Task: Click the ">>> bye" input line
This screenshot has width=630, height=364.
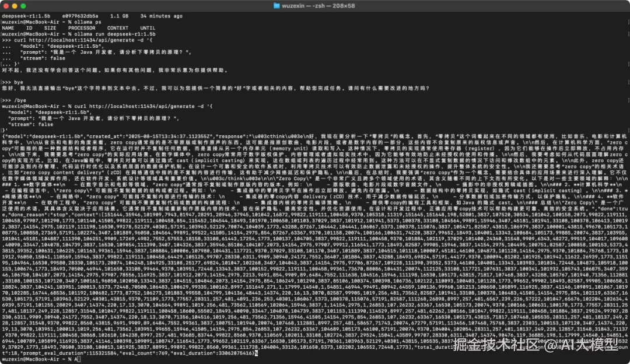Action: click(12, 82)
